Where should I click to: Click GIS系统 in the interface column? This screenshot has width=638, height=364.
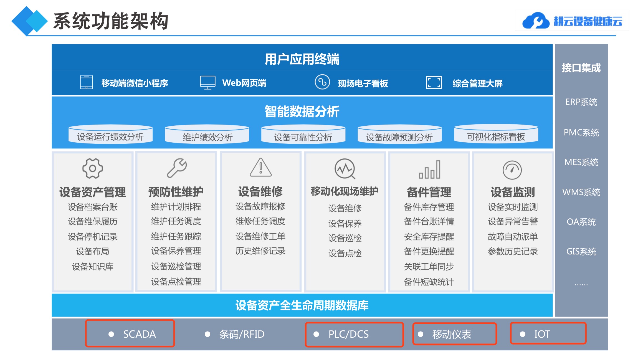click(x=581, y=251)
